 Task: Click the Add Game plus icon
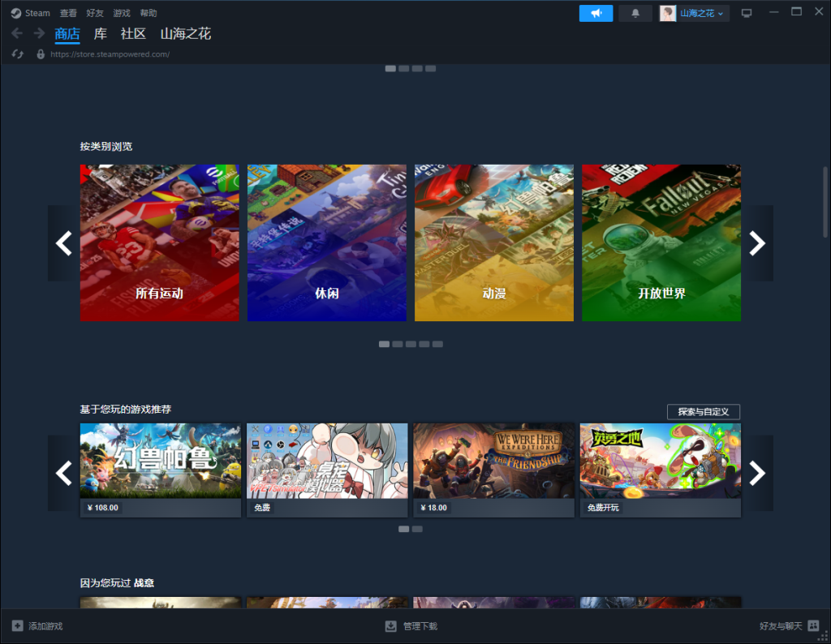[18, 626]
